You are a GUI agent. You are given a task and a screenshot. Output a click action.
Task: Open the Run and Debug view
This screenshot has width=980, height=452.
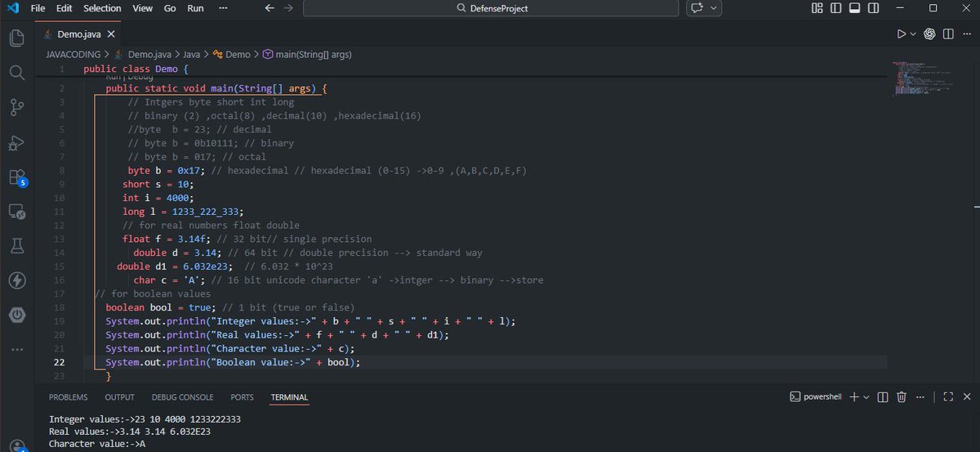16,142
